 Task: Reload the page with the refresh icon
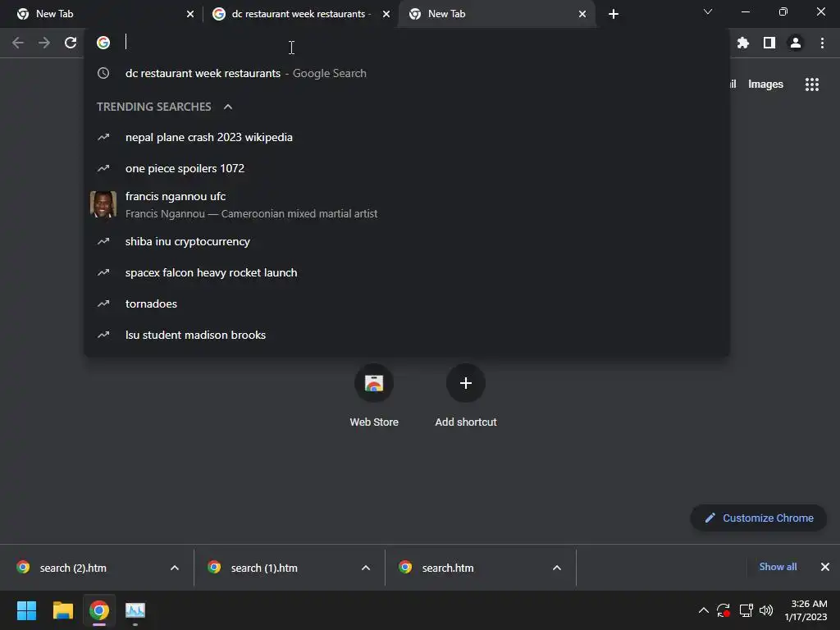point(71,43)
